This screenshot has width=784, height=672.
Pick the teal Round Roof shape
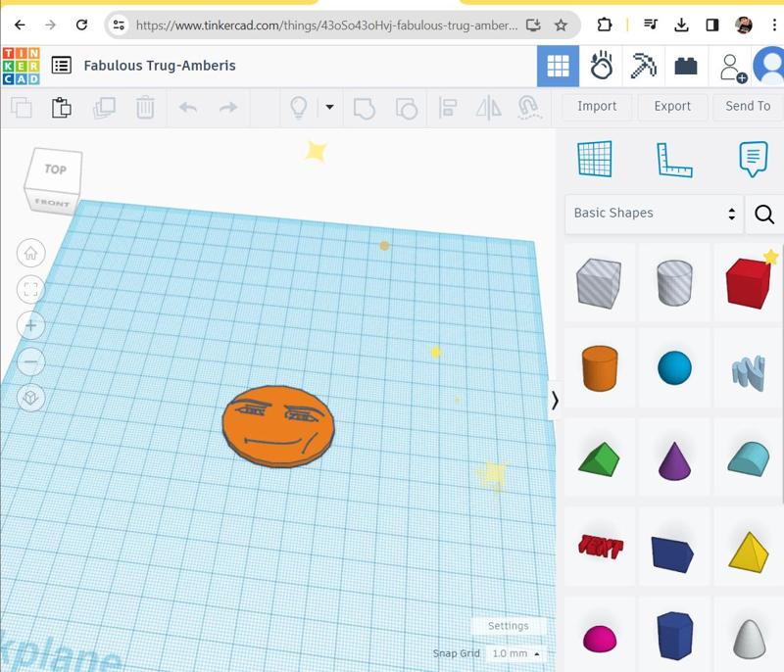pyautogui.click(x=749, y=458)
